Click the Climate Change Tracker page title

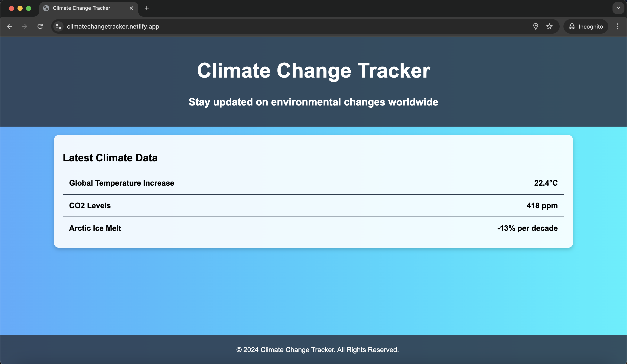pyautogui.click(x=313, y=71)
